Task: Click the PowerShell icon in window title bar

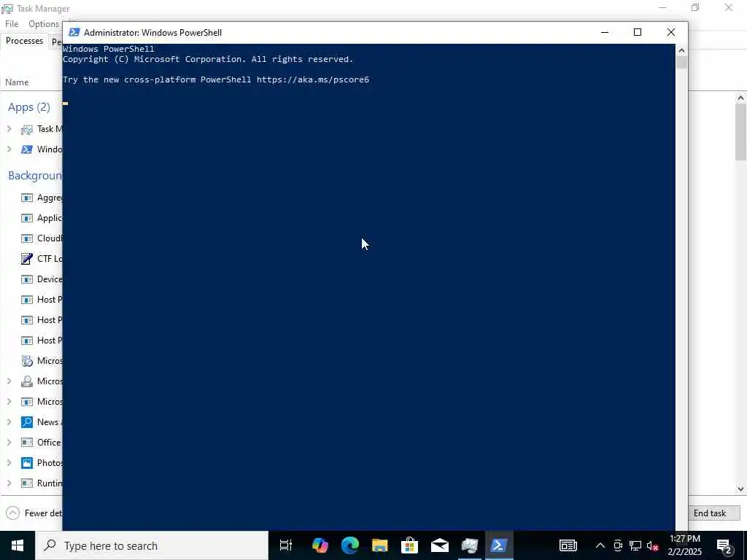Action: click(x=74, y=32)
